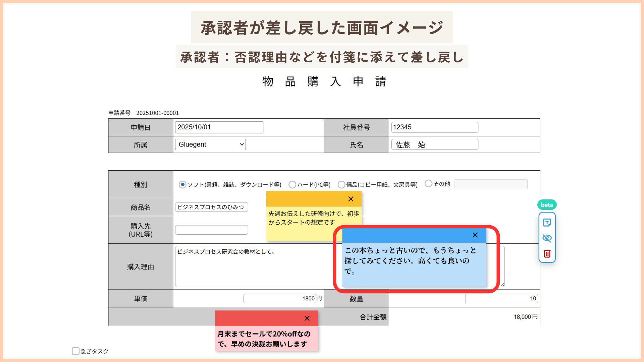Close the red sticky note
Viewport: 644px width, 362px height.
(307, 318)
